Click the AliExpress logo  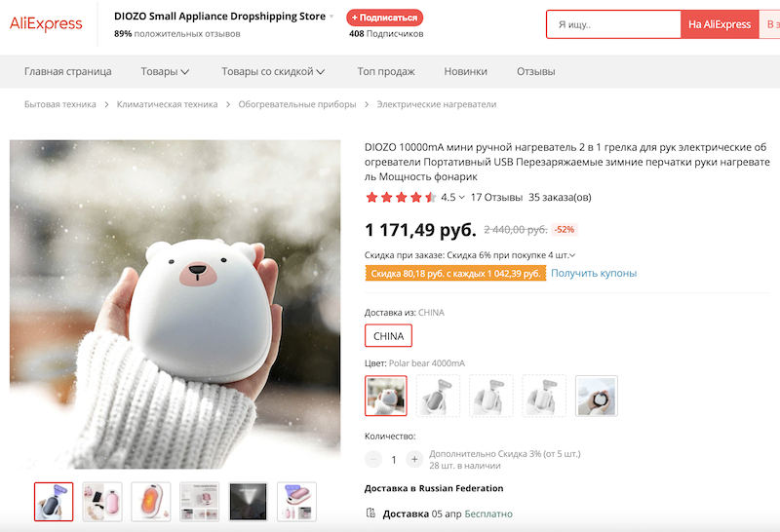click(x=46, y=24)
